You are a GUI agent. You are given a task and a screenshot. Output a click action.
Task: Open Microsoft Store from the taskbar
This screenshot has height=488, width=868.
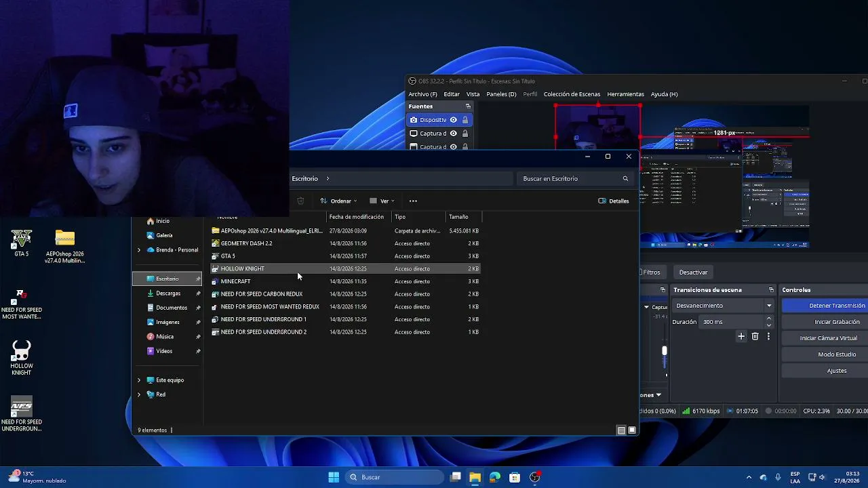point(515,477)
